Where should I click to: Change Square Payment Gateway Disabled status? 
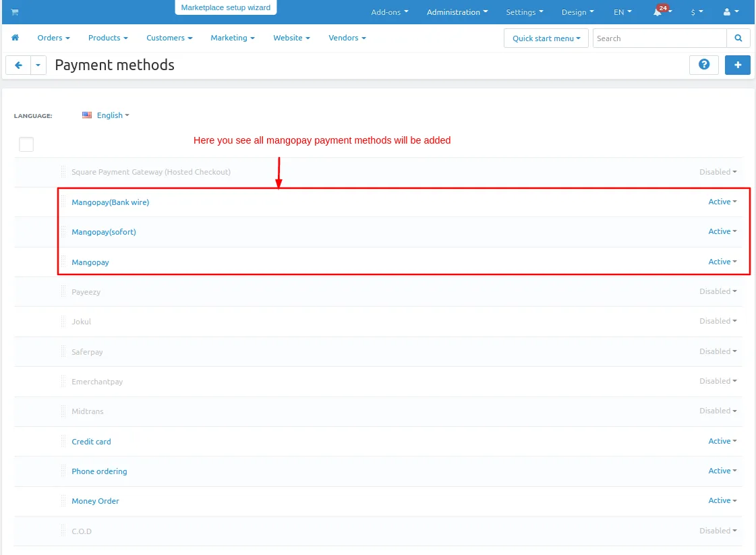pos(718,172)
